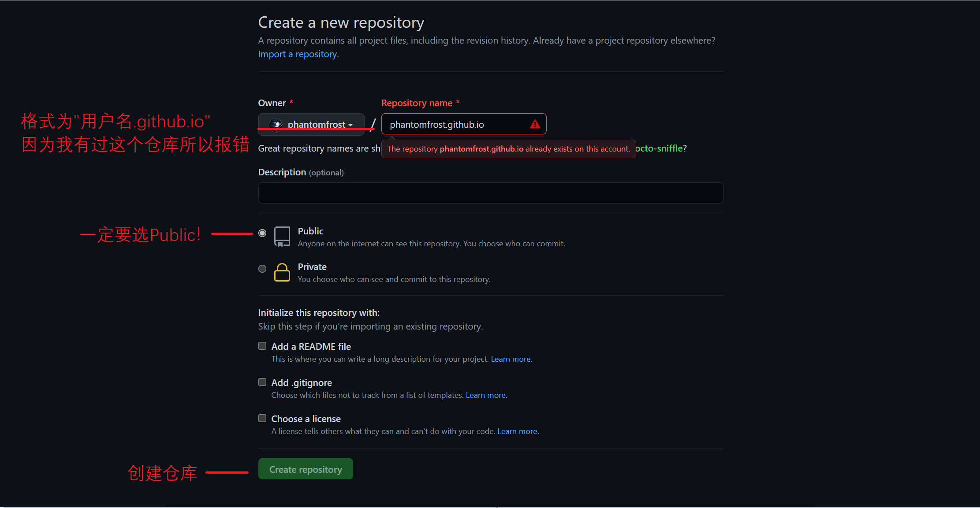Select the Private radio button

[262, 269]
